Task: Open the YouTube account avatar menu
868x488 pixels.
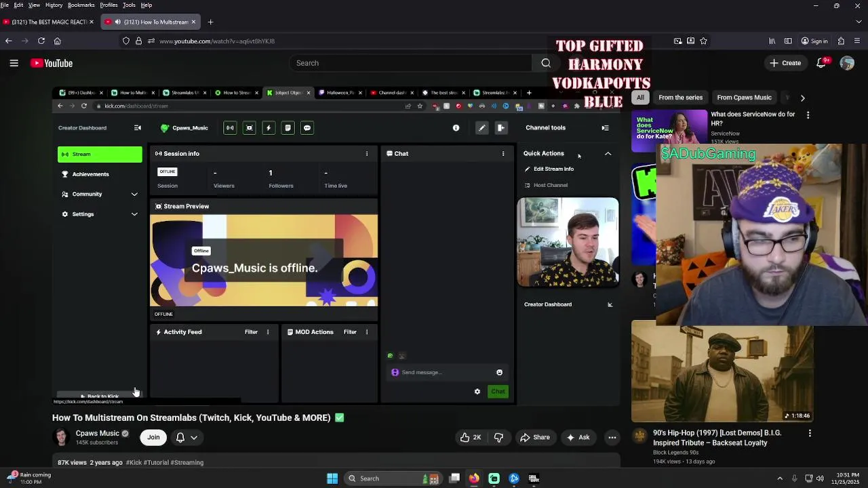Action: click(x=847, y=63)
